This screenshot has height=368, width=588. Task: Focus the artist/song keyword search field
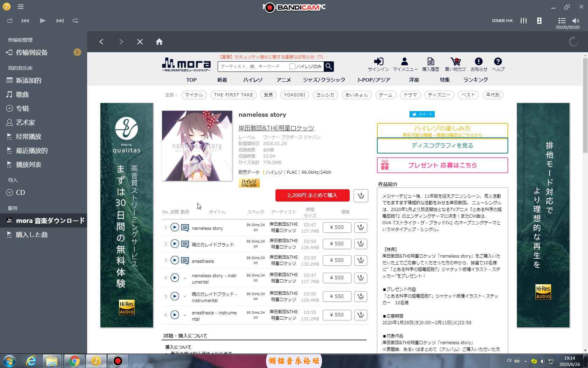click(x=252, y=66)
